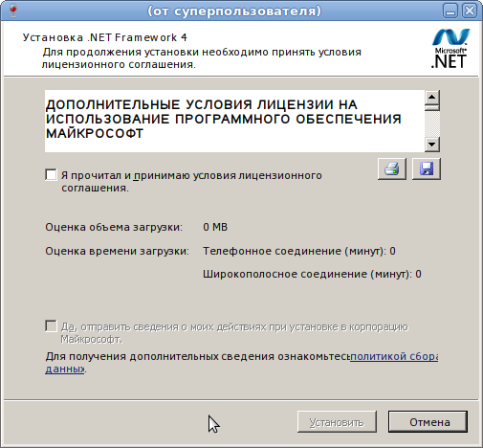Check 'Я прочитал и принимаю условия' checkbox

[x=51, y=175]
